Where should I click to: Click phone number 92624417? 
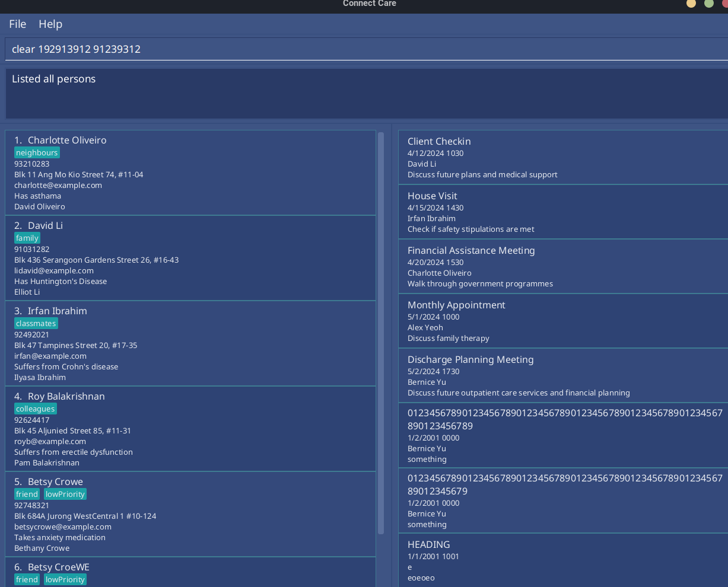pos(32,420)
